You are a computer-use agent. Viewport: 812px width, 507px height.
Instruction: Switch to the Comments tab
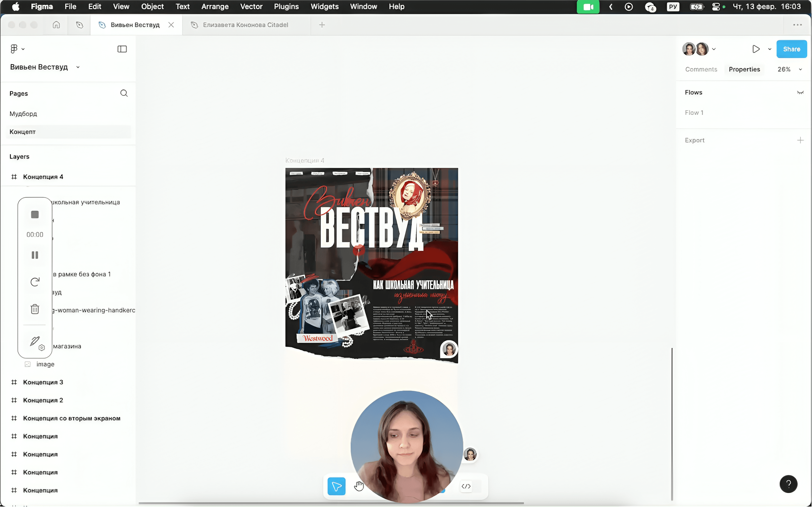coord(701,69)
